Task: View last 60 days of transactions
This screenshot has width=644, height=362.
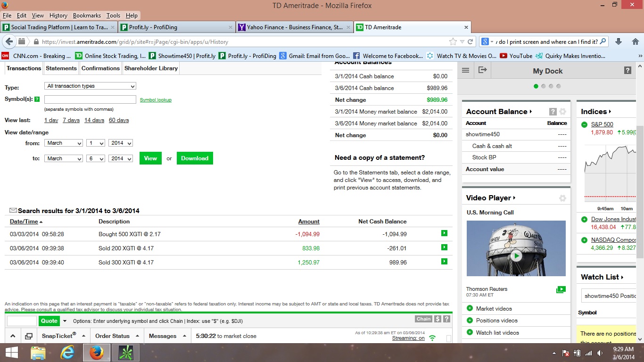Action: [x=119, y=120]
